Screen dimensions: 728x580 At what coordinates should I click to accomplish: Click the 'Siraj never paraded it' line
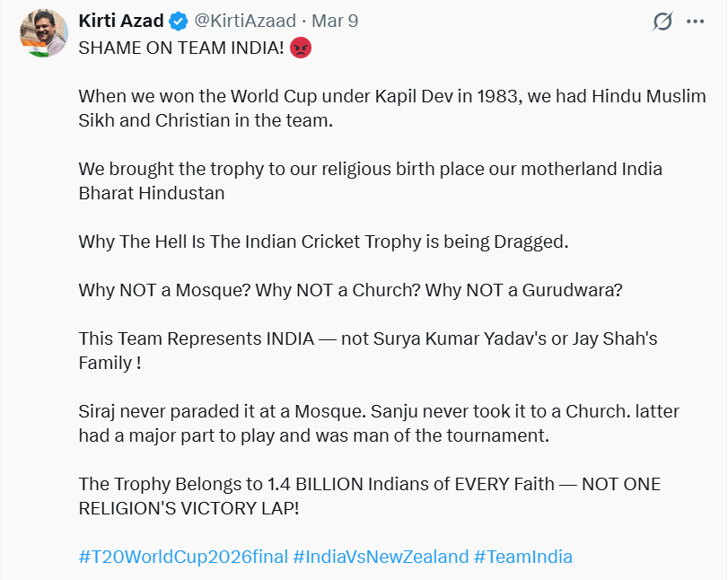coord(379,411)
